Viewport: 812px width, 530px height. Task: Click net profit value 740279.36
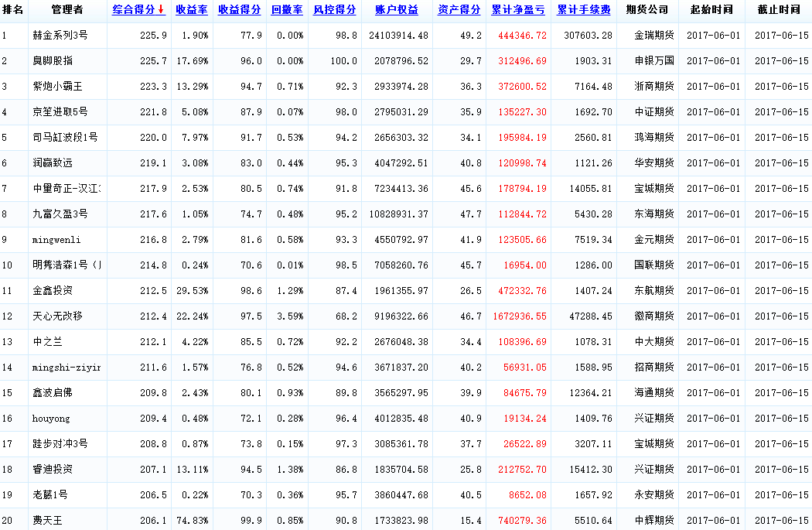522,520
